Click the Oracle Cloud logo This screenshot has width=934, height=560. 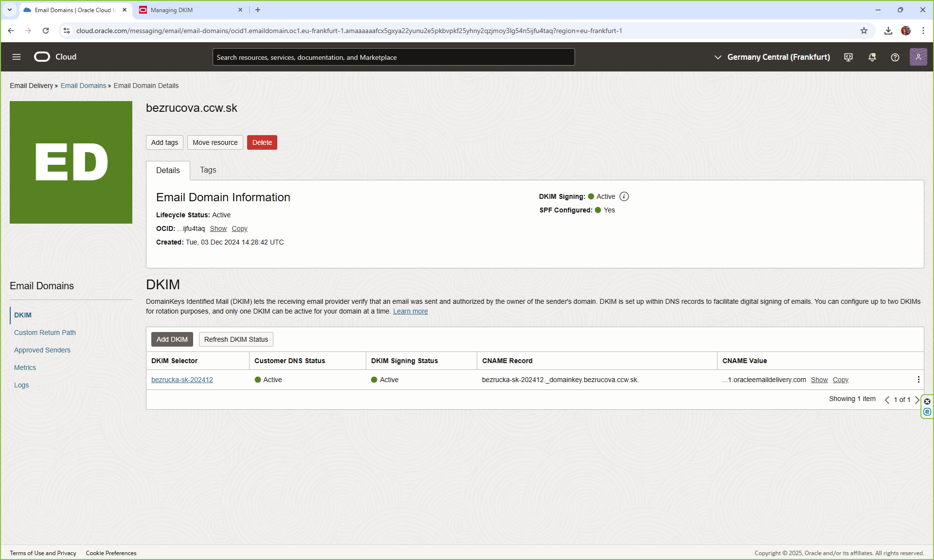pos(55,57)
